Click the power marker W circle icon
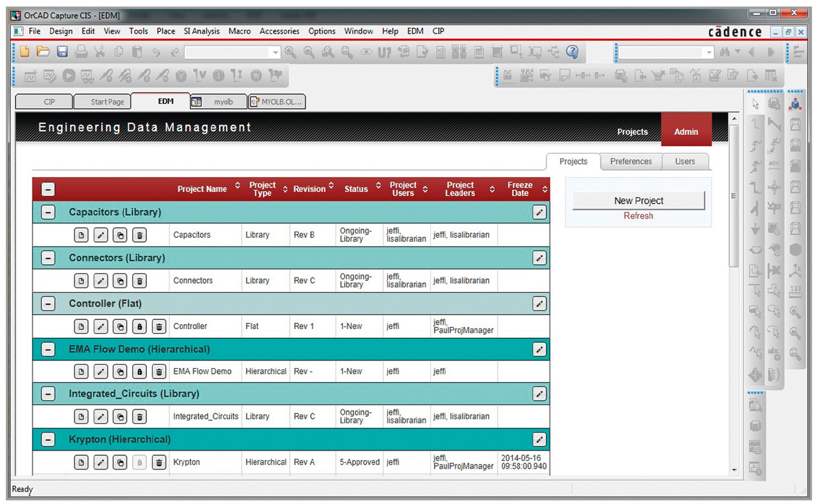This screenshot has height=504, width=815. [256, 76]
